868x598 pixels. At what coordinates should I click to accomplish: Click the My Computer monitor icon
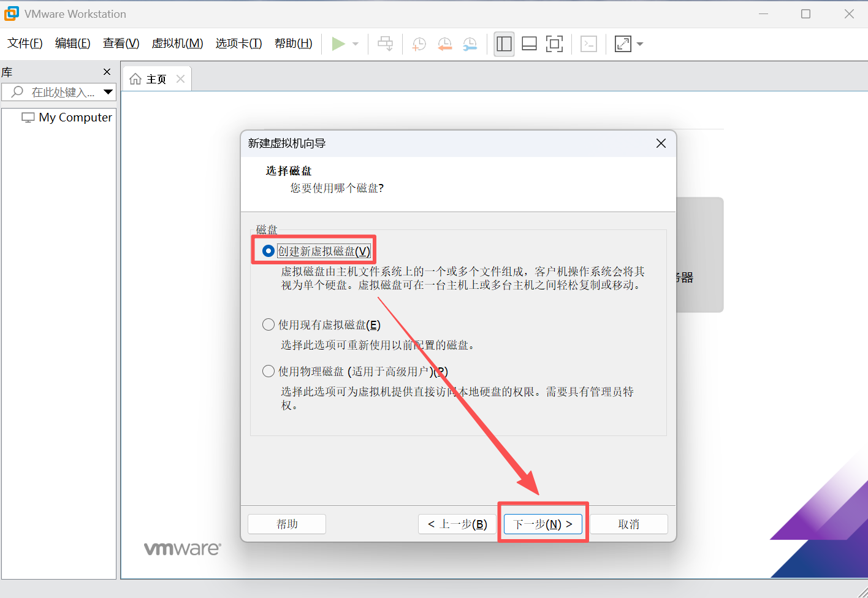pos(28,117)
